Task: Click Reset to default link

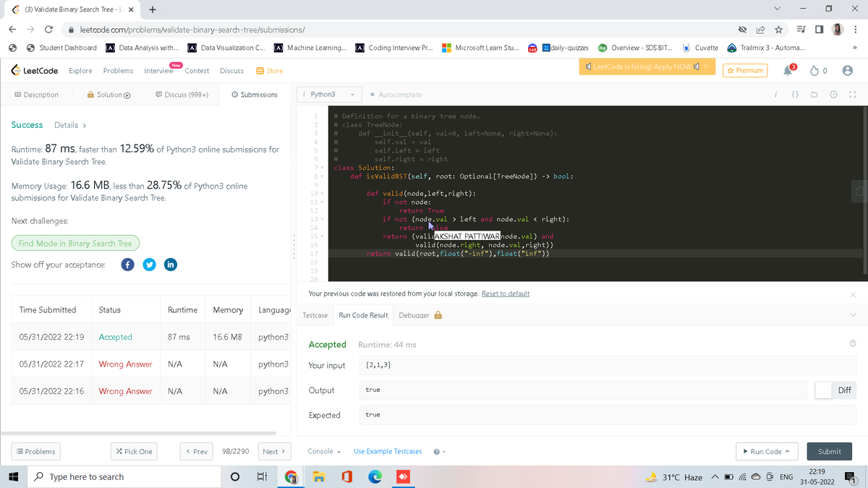Action: click(x=506, y=294)
